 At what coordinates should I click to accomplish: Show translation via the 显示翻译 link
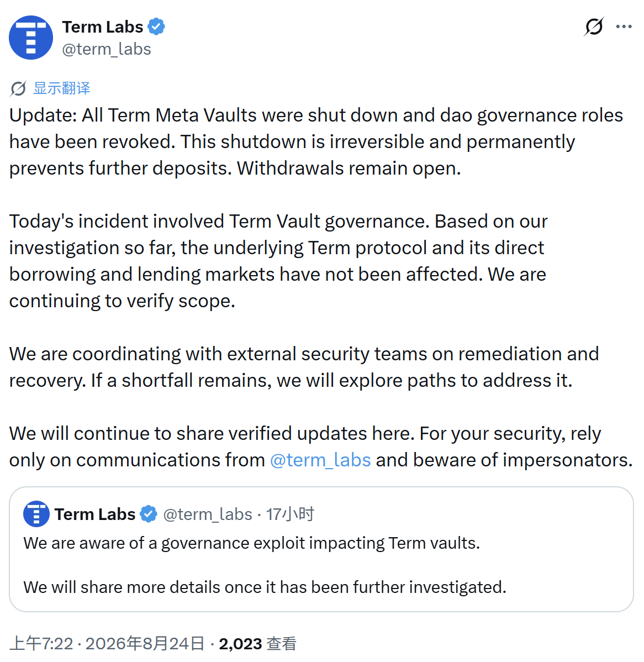tap(62, 88)
